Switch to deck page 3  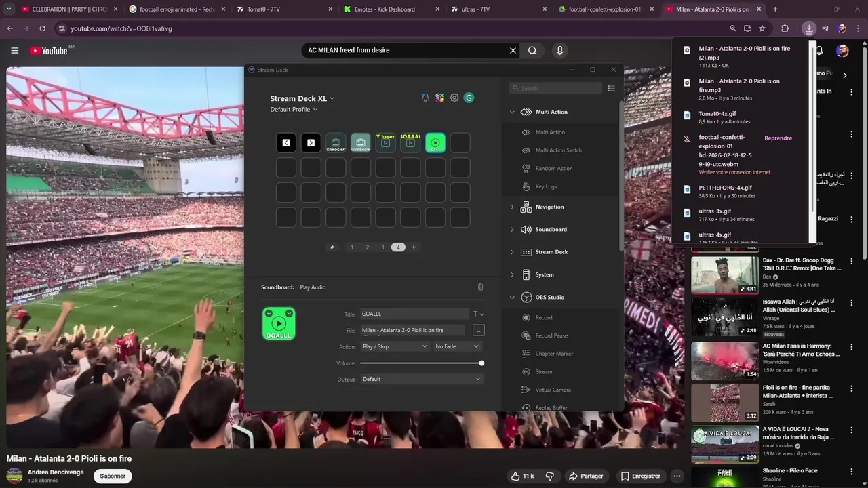[x=382, y=247]
